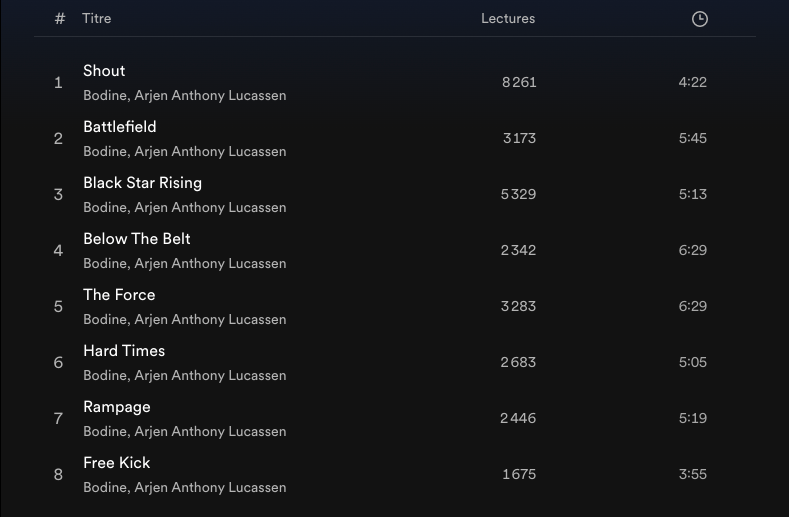This screenshot has height=517, width=789.
Task: Open the Black Star Rising track
Action: (142, 183)
